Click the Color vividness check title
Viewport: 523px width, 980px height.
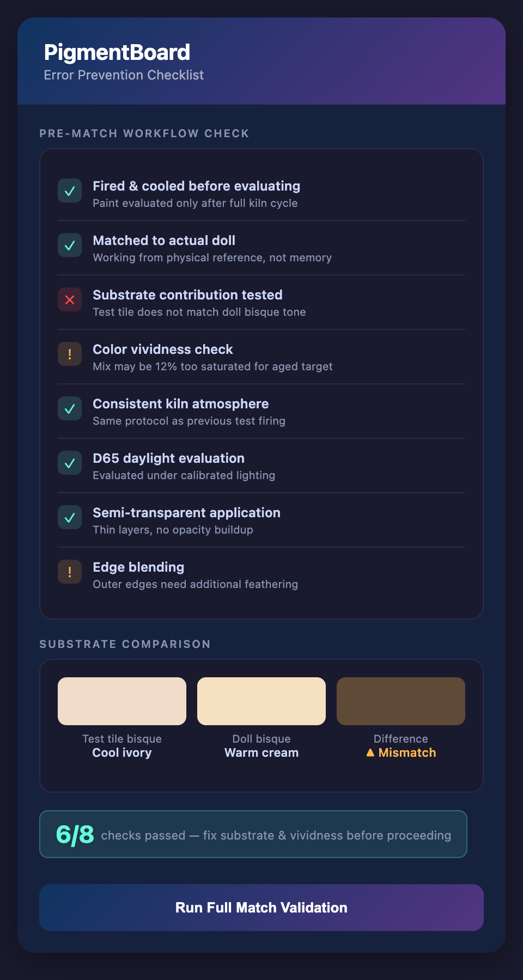(163, 350)
